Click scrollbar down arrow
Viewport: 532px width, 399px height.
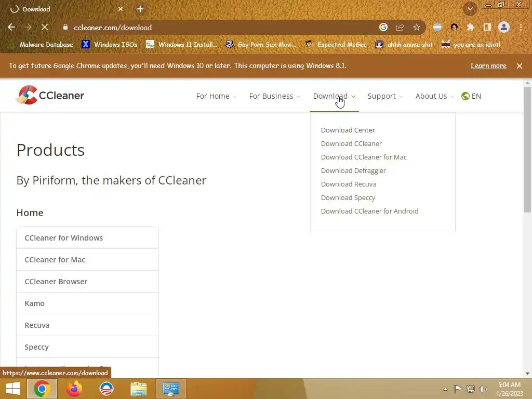(527, 374)
